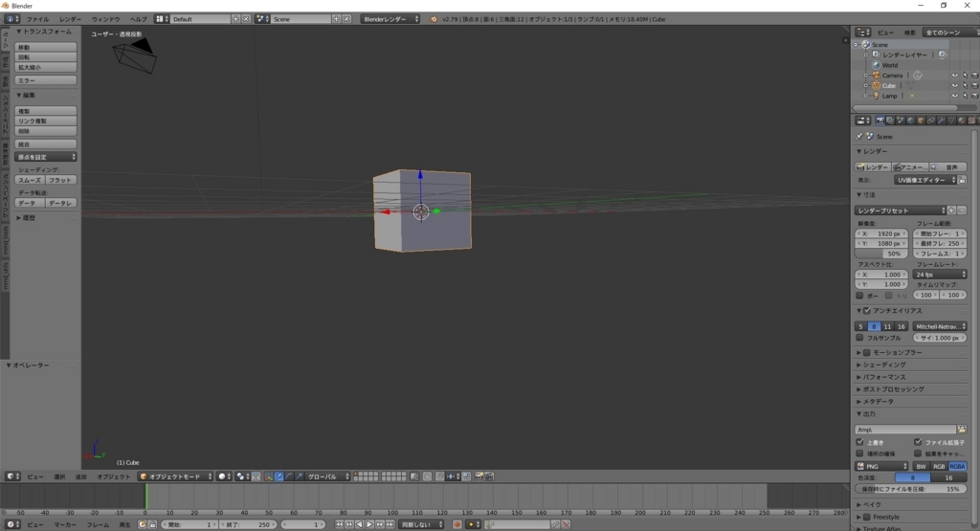This screenshot has height=531, width=980.
Task: Adjust the compression 15% slider
Action: pyautogui.click(x=911, y=489)
